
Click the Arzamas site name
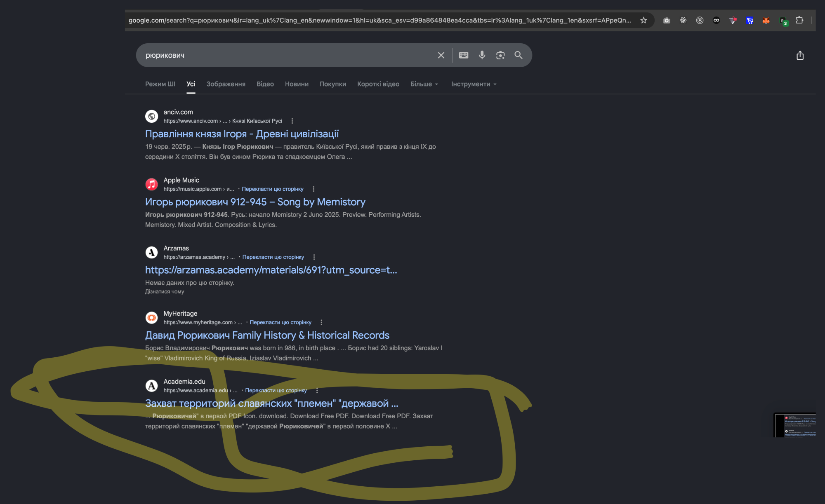(x=176, y=248)
